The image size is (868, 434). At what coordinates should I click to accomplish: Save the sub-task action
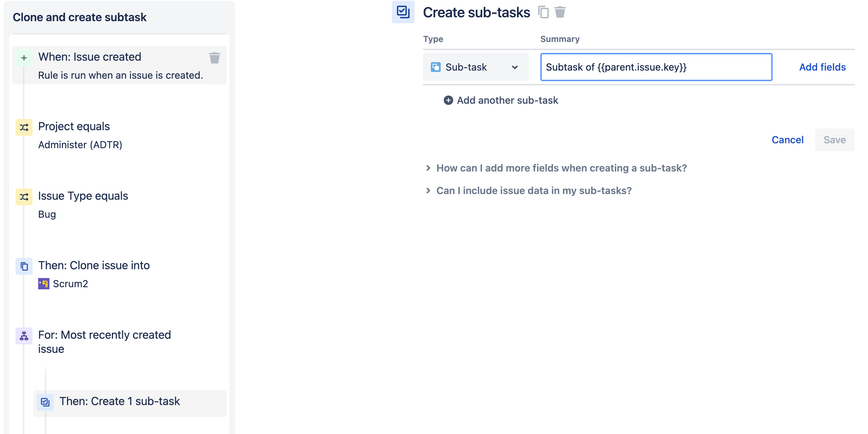click(834, 140)
